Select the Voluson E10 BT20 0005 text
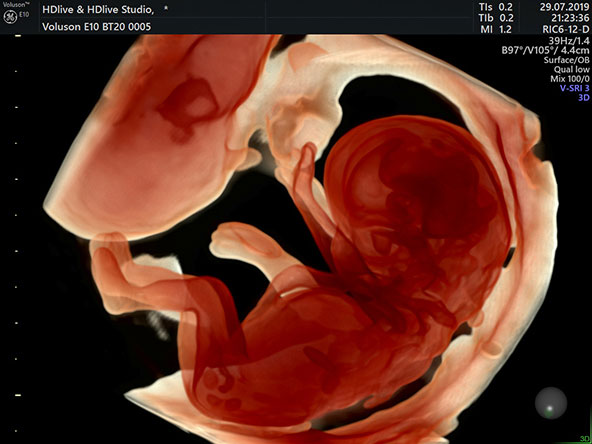This screenshot has height=444, width=592. pos(96,27)
